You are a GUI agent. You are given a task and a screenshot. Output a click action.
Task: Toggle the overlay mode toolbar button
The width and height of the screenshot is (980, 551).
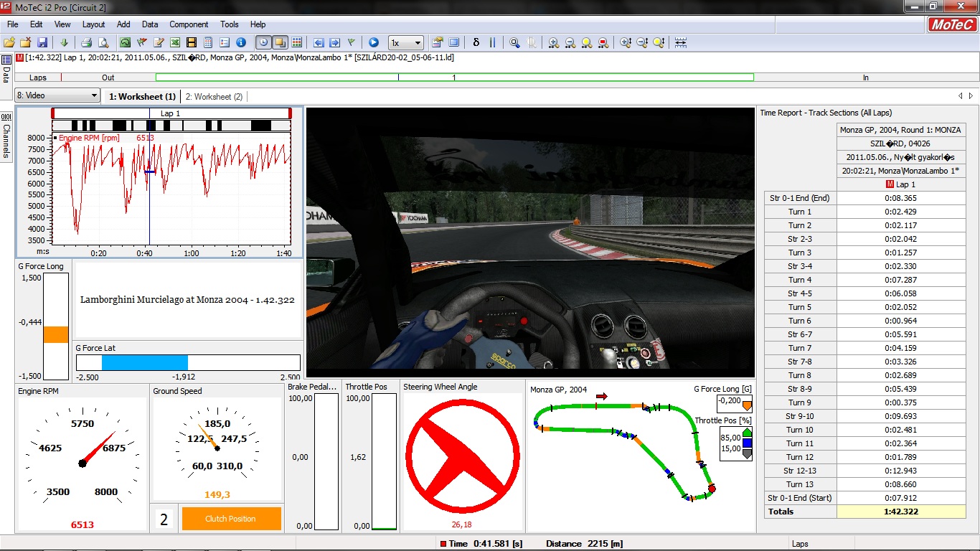tap(280, 42)
